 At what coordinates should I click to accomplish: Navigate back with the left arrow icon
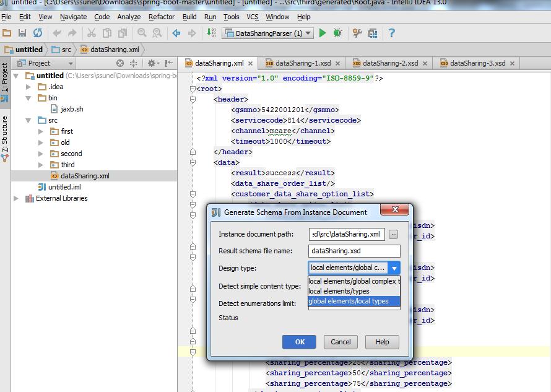coord(176,34)
